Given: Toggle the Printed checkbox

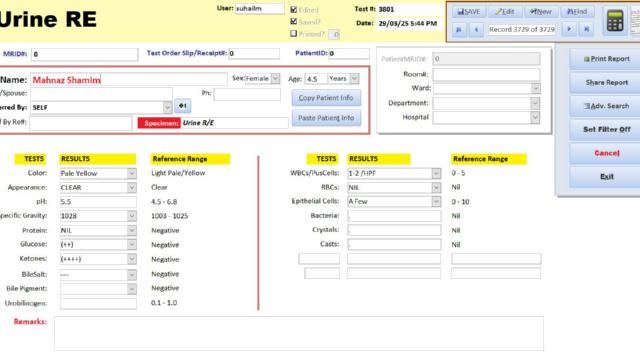Looking at the screenshot, I should [x=293, y=33].
